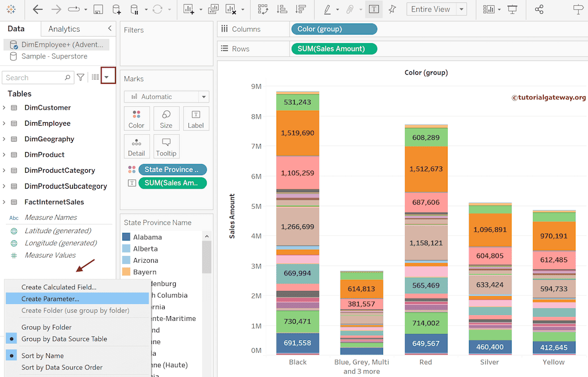The width and height of the screenshot is (588, 377).
Task: Sort bars ascending via toolbar icon
Action: tap(281, 10)
